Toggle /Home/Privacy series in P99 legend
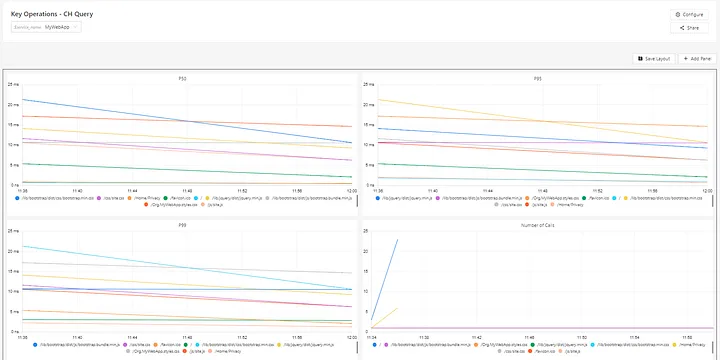This screenshot has width=720, height=360. point(225,351)
